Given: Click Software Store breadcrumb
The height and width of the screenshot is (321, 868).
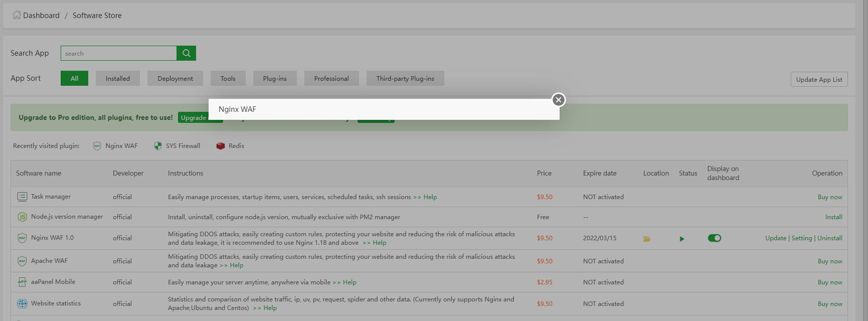Looking at the screenshot, I should pyautogui.click(x=97, y=16).
